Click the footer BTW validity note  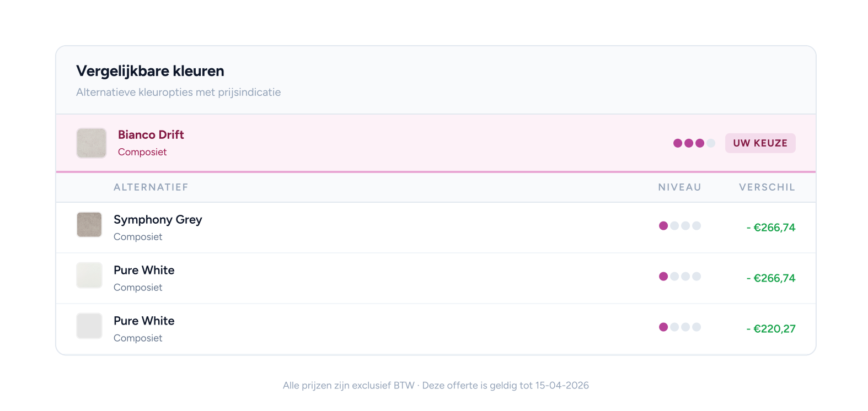[x=436, y=386]
